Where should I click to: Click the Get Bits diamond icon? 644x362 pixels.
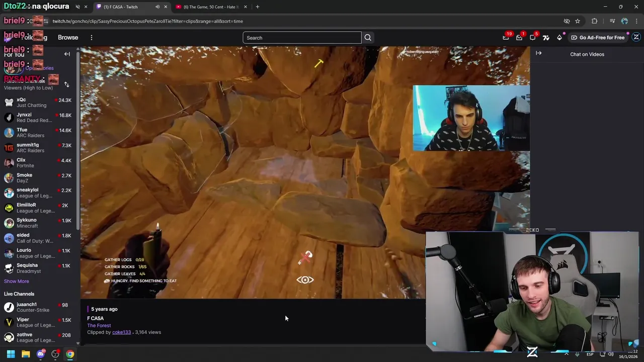click(559, 38)
